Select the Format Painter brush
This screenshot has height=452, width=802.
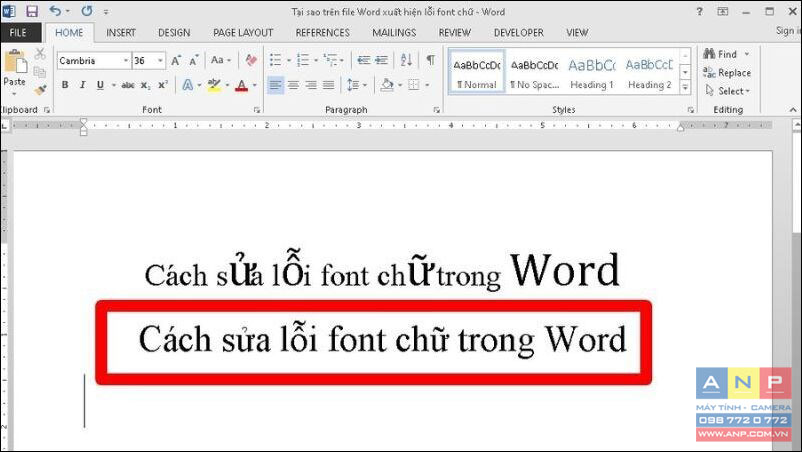click(x=40, y=90)
